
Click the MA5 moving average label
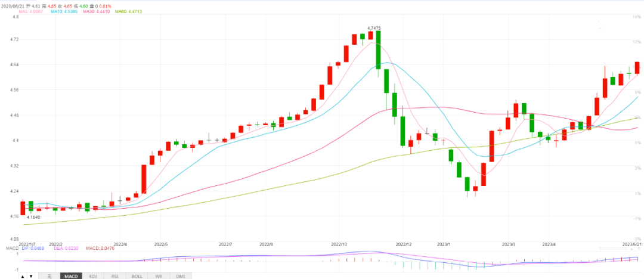[32, 11]
